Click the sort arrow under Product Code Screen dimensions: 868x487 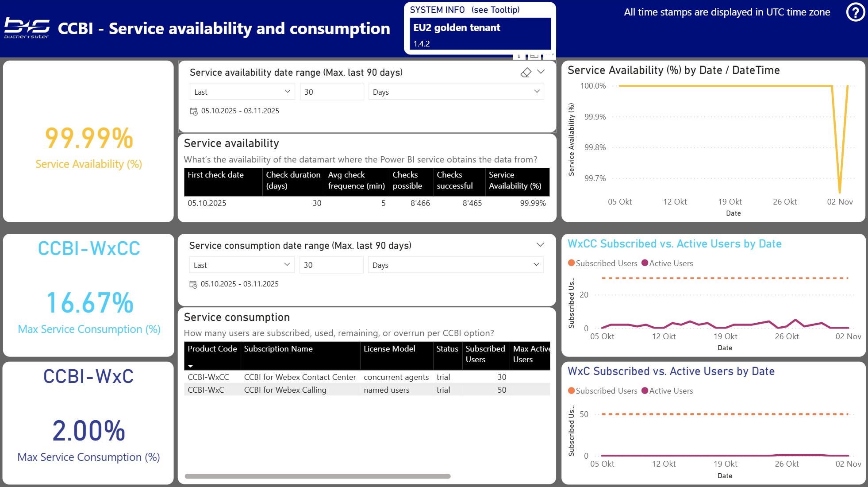click(191, 366)
